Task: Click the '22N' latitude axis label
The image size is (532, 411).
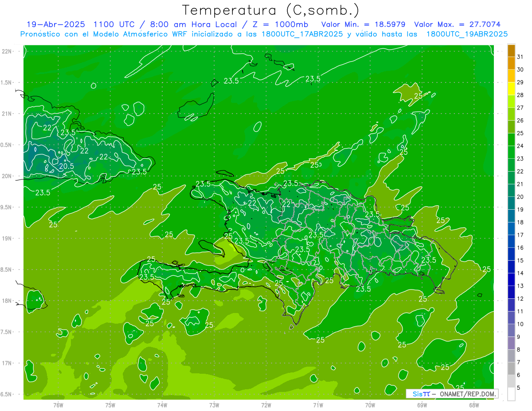Action: (7, 51)
